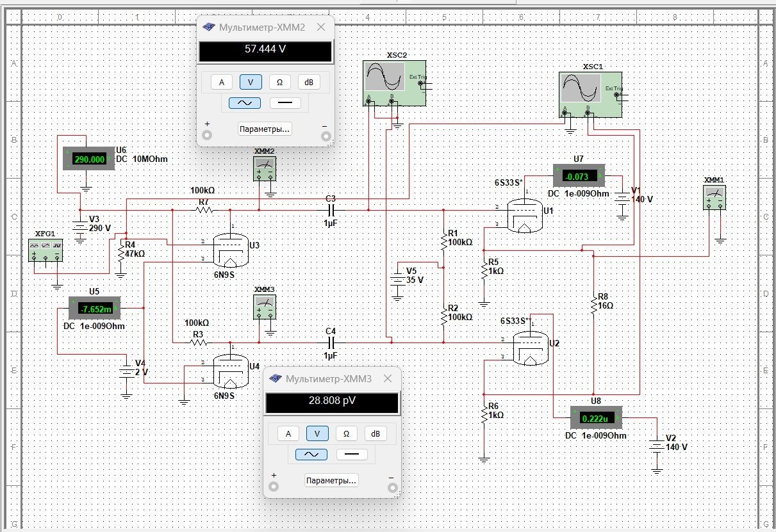
Task: Click the 57.444 V reading display
Action: 265,52
